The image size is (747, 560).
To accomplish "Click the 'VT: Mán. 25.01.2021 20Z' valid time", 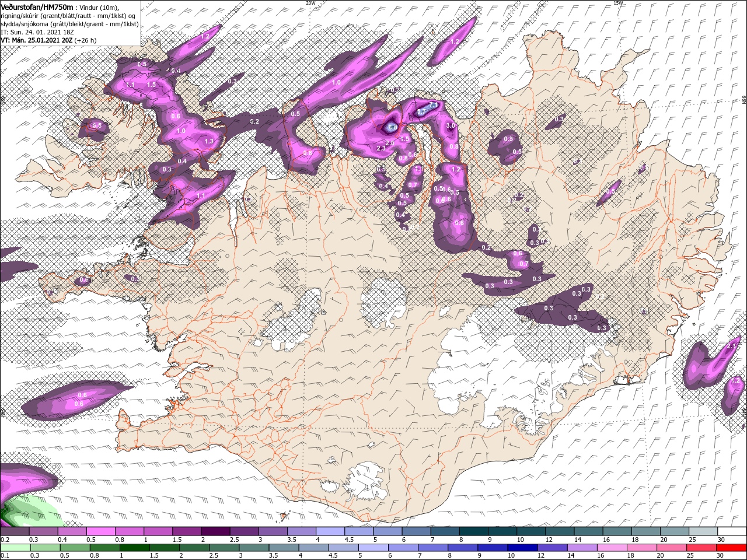I will [36, 40].
